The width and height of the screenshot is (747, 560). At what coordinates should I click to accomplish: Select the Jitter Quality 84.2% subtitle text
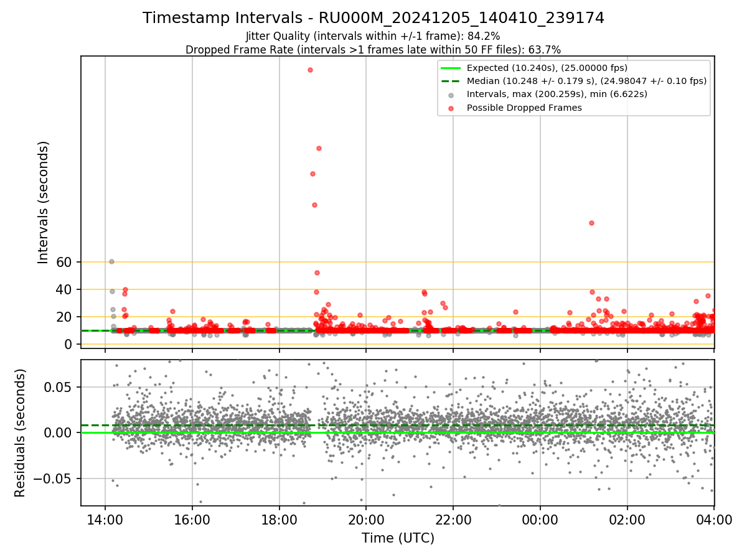pyautogui.click(x=374, y=37)
